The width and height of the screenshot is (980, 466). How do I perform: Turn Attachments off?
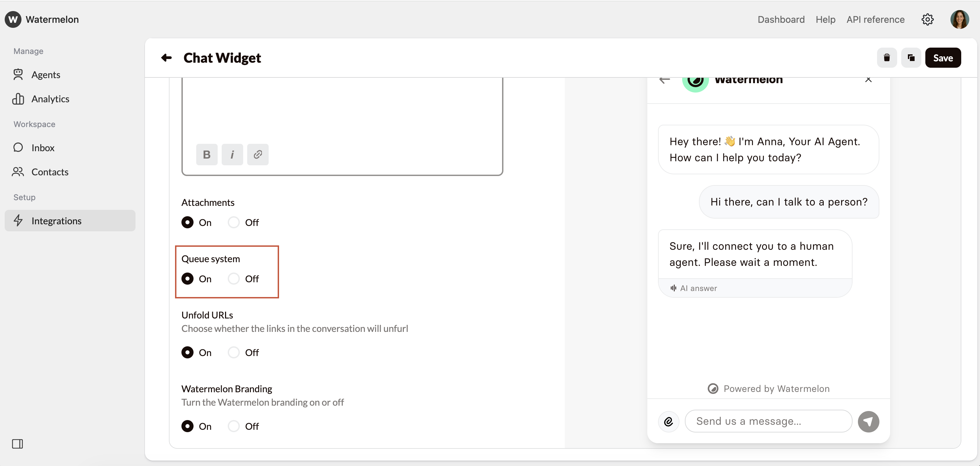(x=233, y=222)
